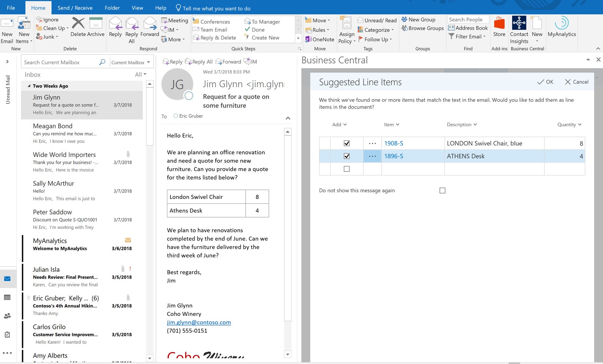Click the Assign Policy icon

[346, 23]
